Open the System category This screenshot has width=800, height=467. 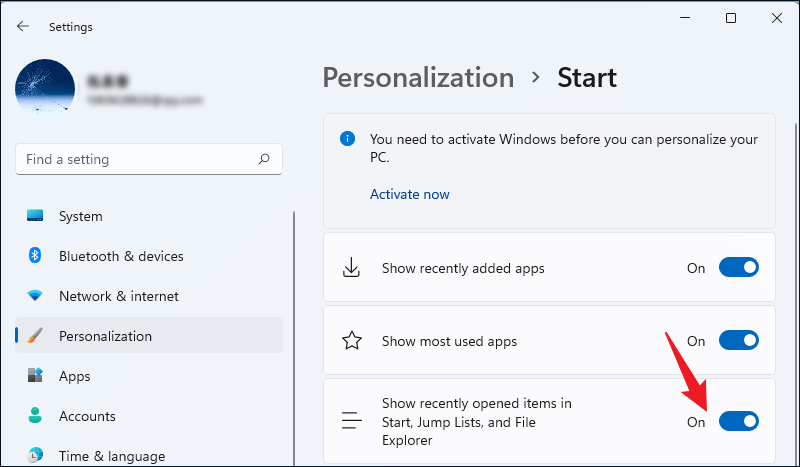pos(149,216)
